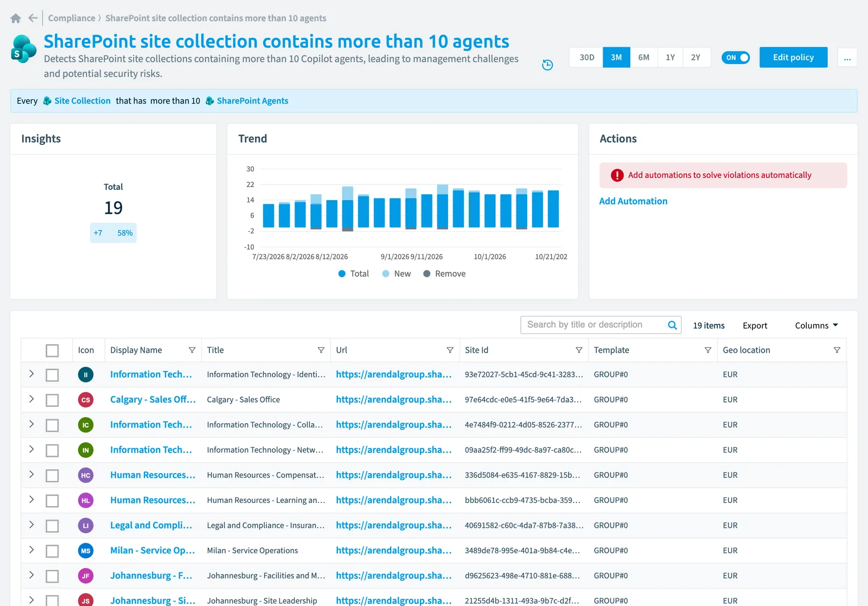Click the back arrow in breadcrumb
Image resolution: width=868 pixels, height=606 pixels.
tap(33, 18)
